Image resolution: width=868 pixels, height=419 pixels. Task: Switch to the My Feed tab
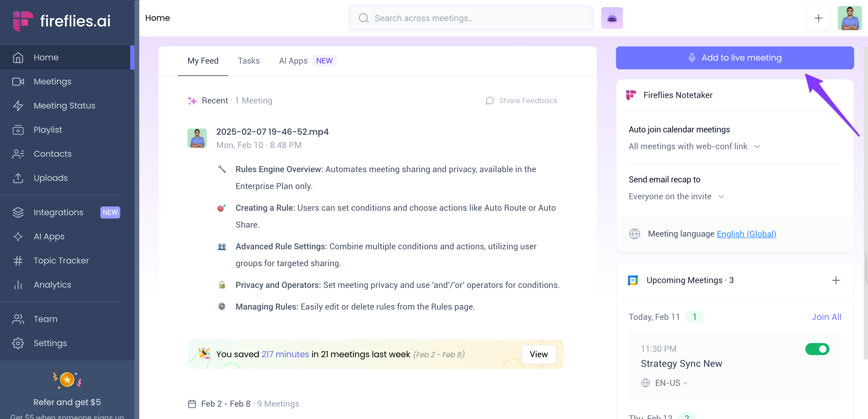(x=203, y=61)
